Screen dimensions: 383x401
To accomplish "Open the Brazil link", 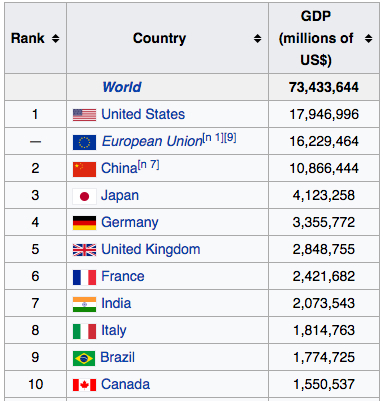I will 118,357.
